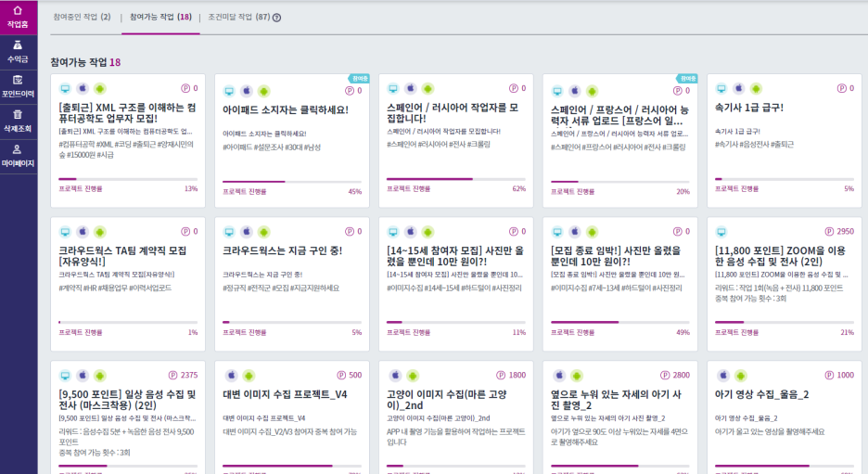
Task: Open 수익금 in the sidebar
Action: pos(18,52)
